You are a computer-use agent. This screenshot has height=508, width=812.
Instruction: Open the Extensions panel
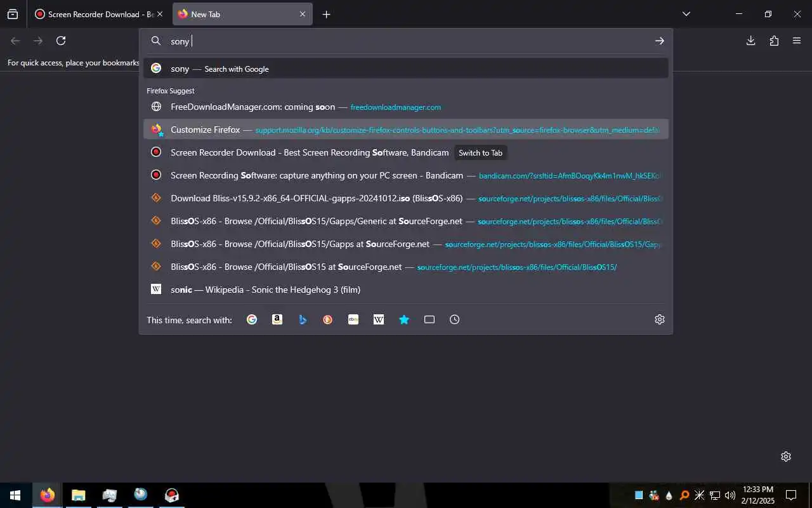coord(774,41)
